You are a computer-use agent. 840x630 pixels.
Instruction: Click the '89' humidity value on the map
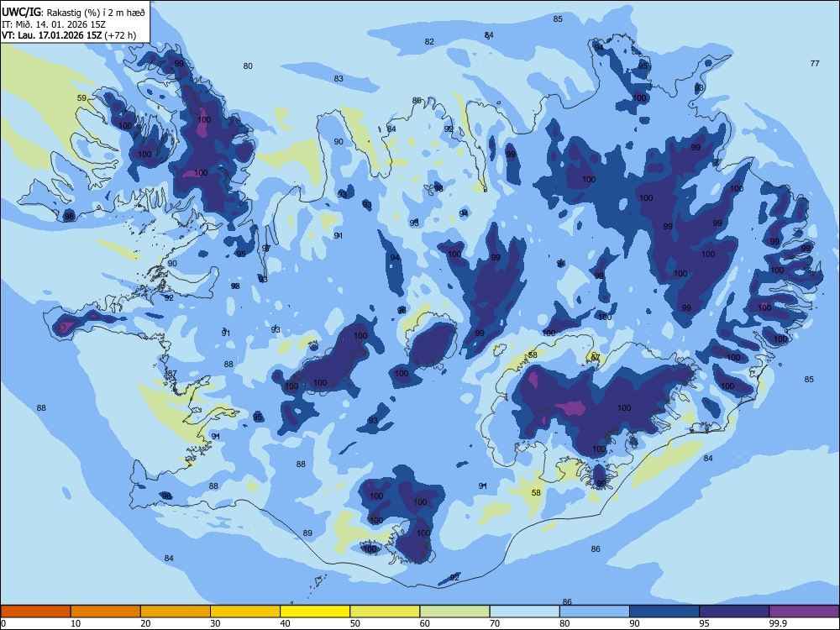click(307, 533)
